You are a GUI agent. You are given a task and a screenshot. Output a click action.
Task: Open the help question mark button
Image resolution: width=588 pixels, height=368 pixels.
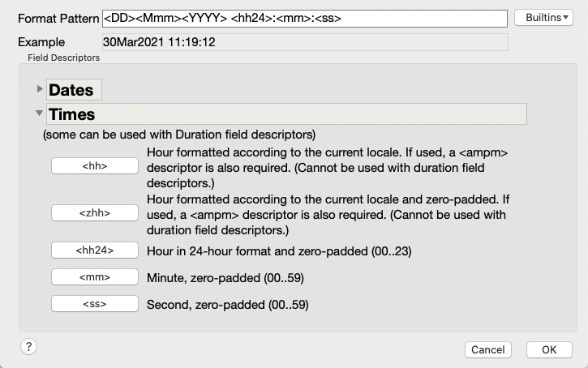pyautogui.click(x=28, y=347)
